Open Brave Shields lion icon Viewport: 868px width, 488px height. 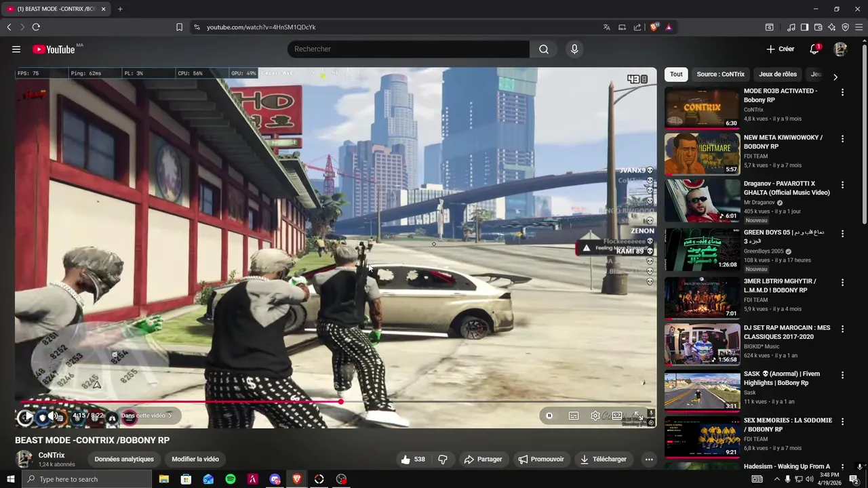(x=654, y=27)
